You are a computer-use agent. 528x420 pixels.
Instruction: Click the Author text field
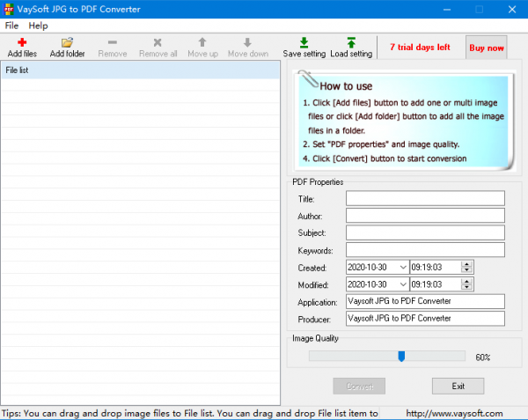click(425, 216)
